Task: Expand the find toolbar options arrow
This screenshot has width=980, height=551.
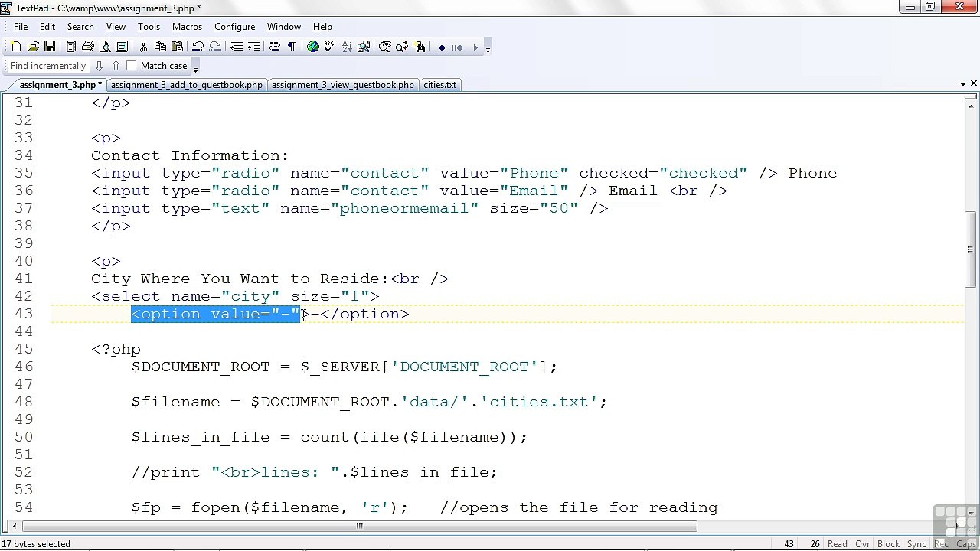Action: 195,69
